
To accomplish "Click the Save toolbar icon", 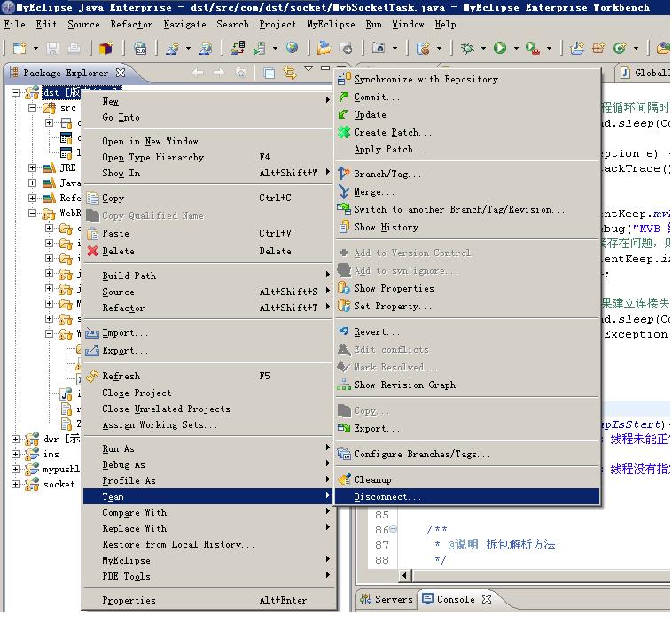I will 52,48.
